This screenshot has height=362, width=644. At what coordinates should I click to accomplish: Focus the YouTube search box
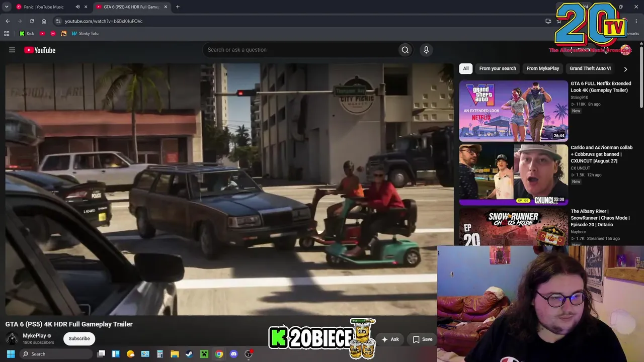(x=300, y=50)
